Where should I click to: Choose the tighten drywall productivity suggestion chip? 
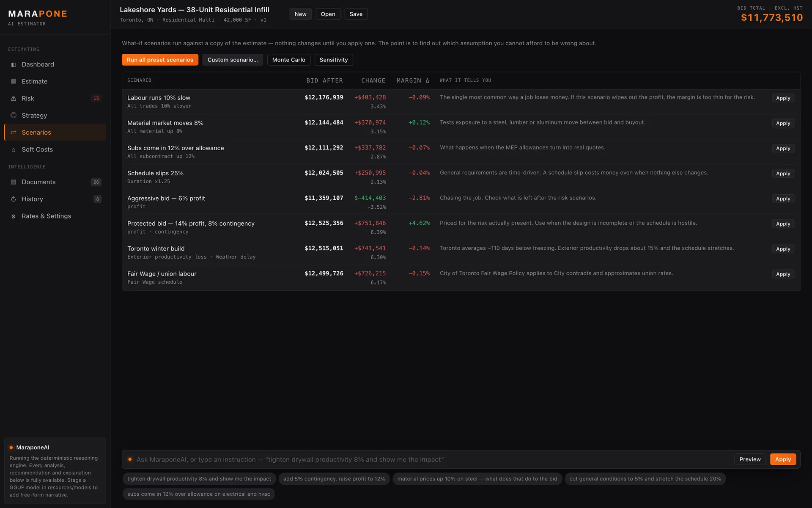coord(199,479)
